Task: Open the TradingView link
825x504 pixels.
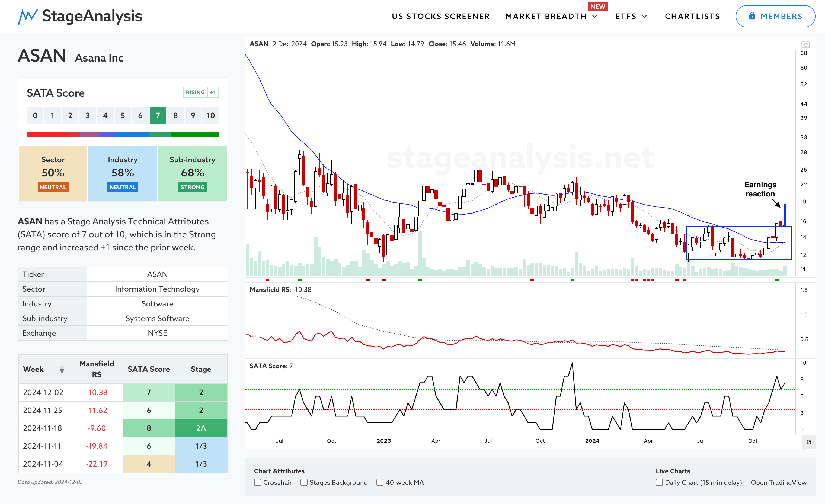Action: click(778, 482)
